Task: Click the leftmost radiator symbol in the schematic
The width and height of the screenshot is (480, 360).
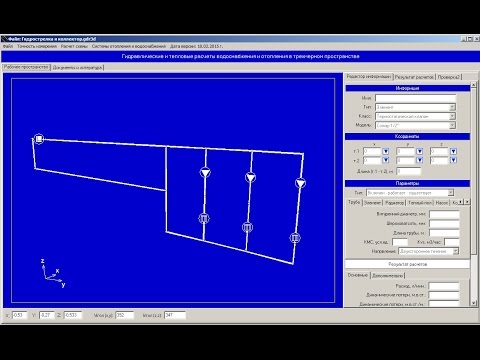Action: pyautogui.click(x=204, y=219)
